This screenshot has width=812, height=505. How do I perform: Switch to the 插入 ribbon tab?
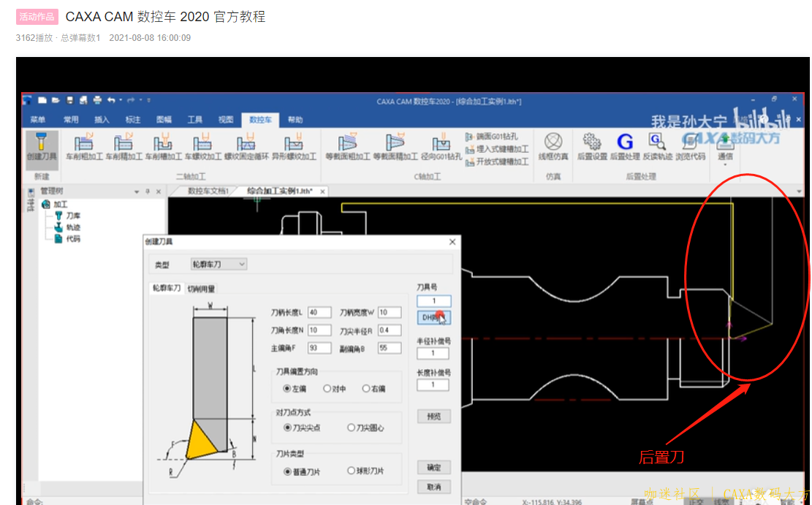click(x=102, y=120)
